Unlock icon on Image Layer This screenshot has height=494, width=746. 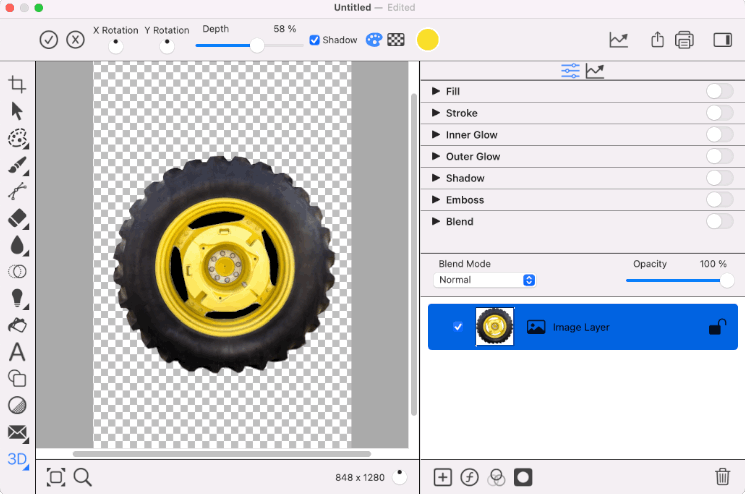(717, 327)
